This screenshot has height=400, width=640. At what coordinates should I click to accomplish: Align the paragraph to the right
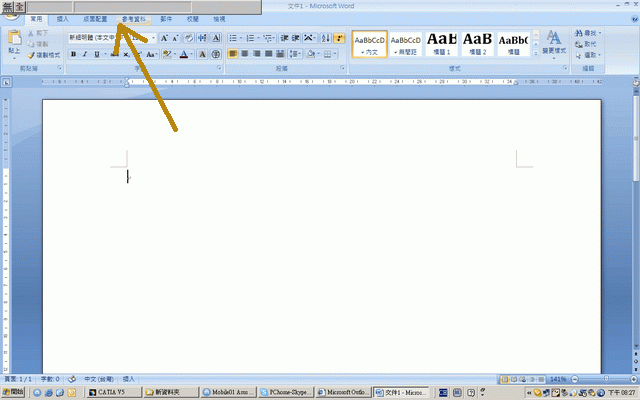pyautogui.click(x=257, y=54)
